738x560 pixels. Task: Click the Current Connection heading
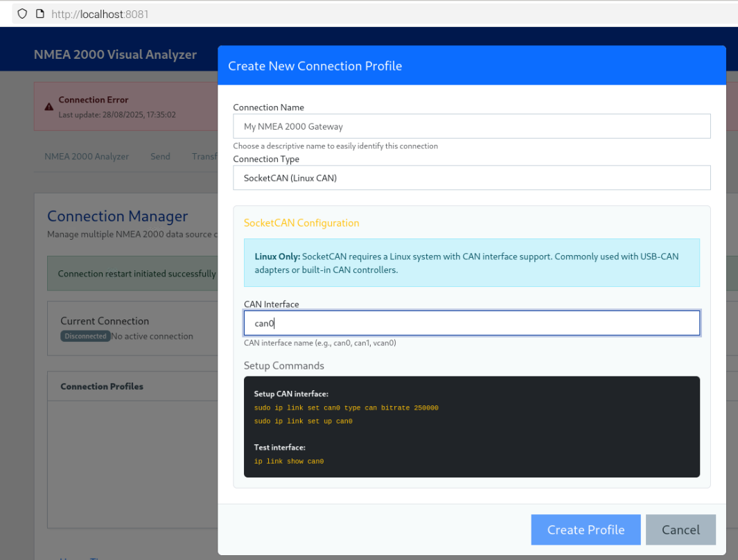pyautogui.click(x=105, y=321)
